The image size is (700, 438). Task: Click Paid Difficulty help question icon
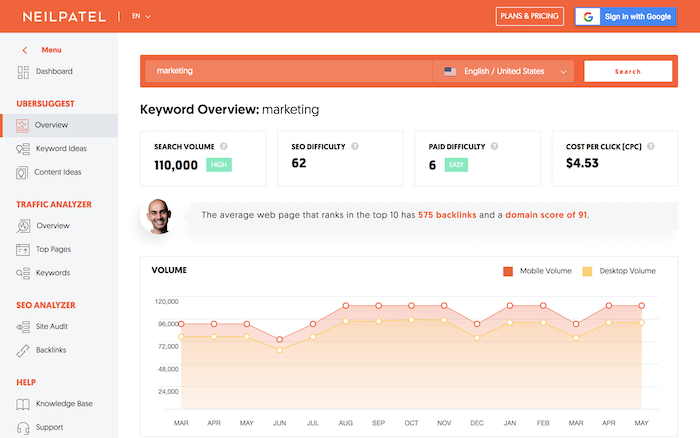coord(494,146)
